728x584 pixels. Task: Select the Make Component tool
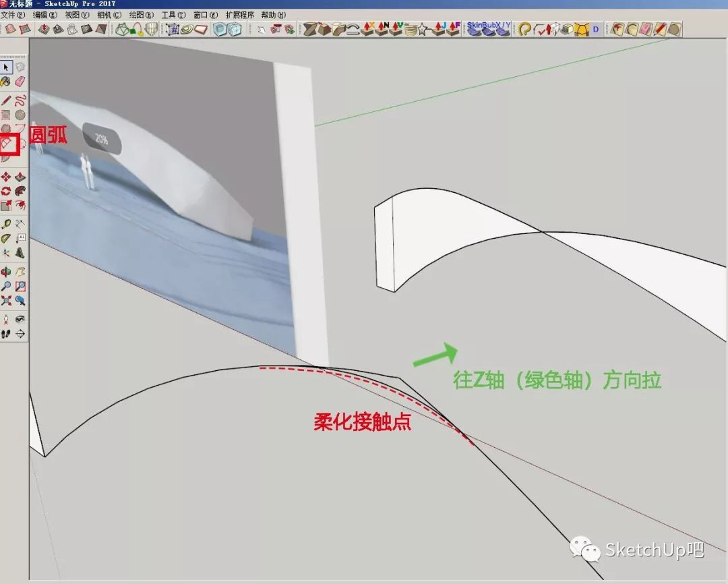click(x=20, y=67)
